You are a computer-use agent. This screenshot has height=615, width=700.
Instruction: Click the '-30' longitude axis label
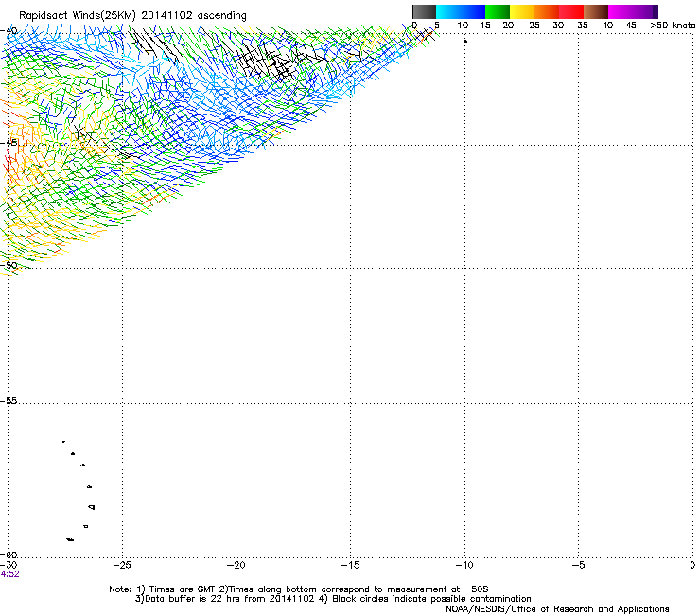(9, 565)
